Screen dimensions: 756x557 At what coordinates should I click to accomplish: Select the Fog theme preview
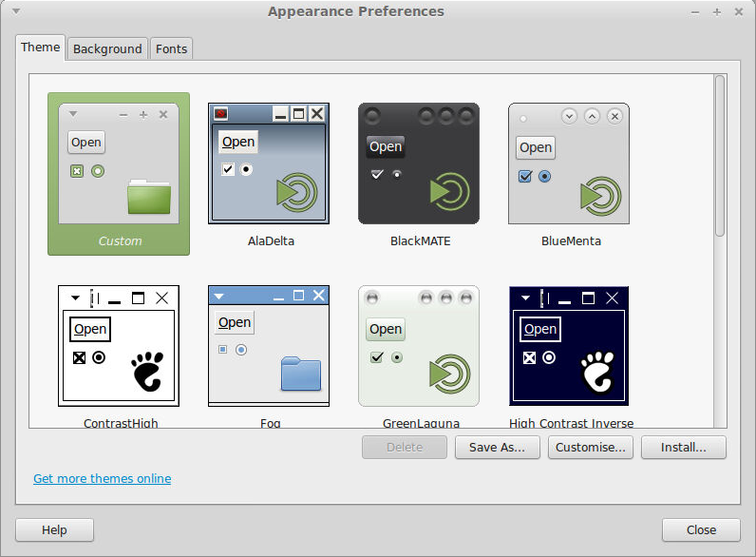269,346
